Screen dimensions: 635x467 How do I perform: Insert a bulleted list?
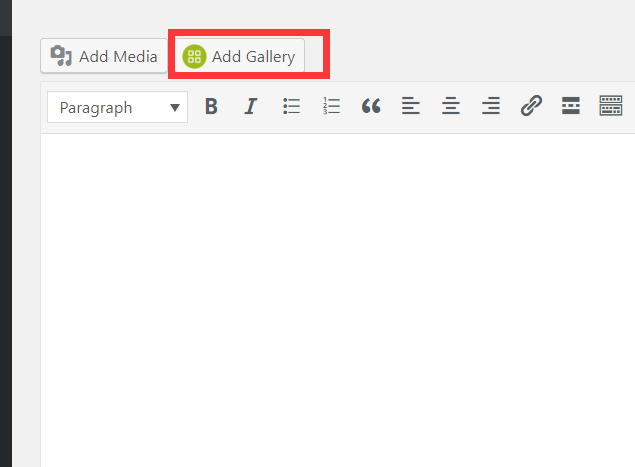click(292, 107)
